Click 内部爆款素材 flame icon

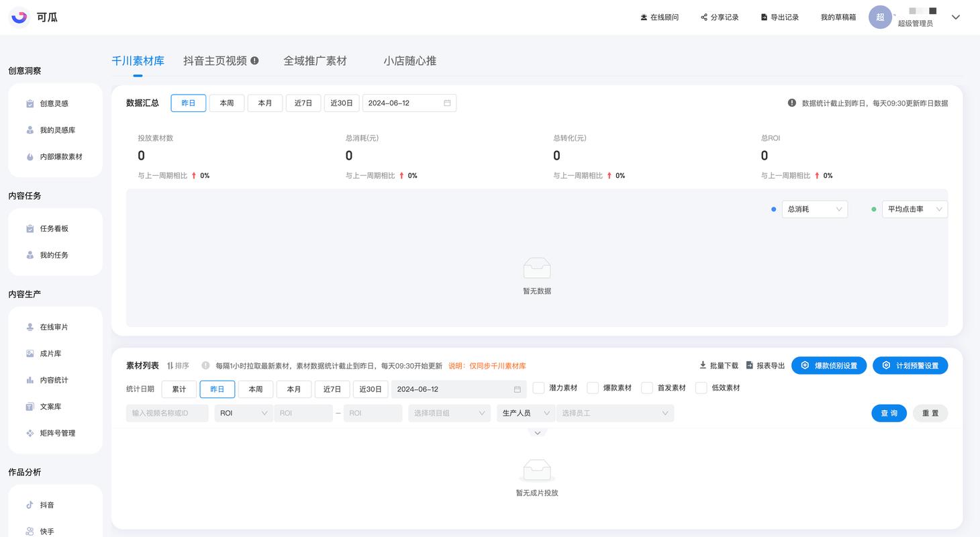[x=30, y=156]
